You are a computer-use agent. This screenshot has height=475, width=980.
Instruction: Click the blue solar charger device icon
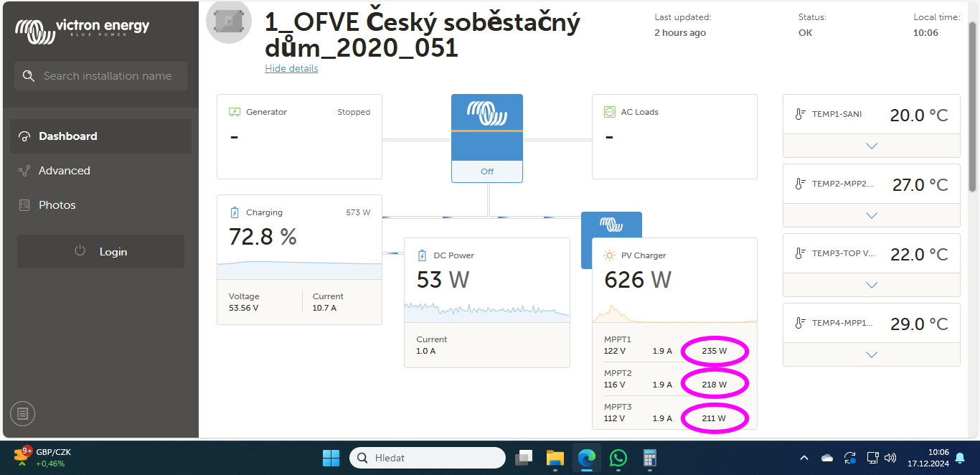[611, 225]
